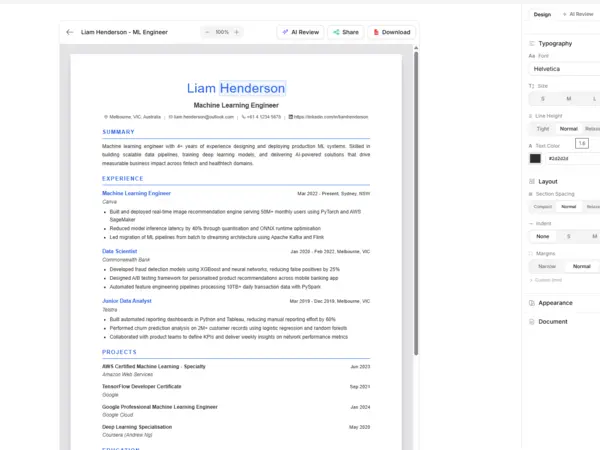Click the 100% zoom level indicator
The width and height of the screenshot is (600, 450).
pos(222,32)
